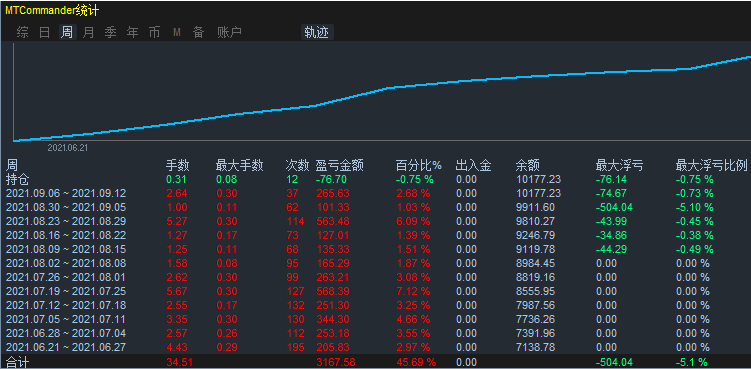This screenshot has width=751, height=369.
Task: Click the 最大浮亏 column header
Action: 619,166
